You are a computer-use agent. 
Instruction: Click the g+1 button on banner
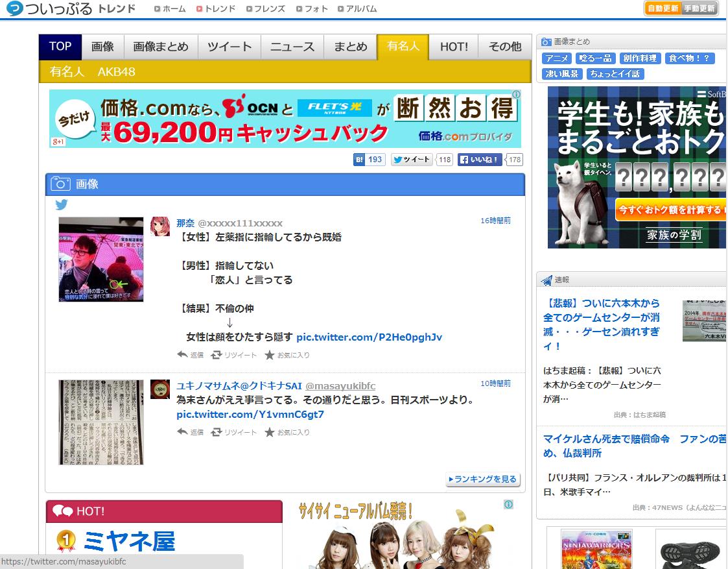point(58,141)
